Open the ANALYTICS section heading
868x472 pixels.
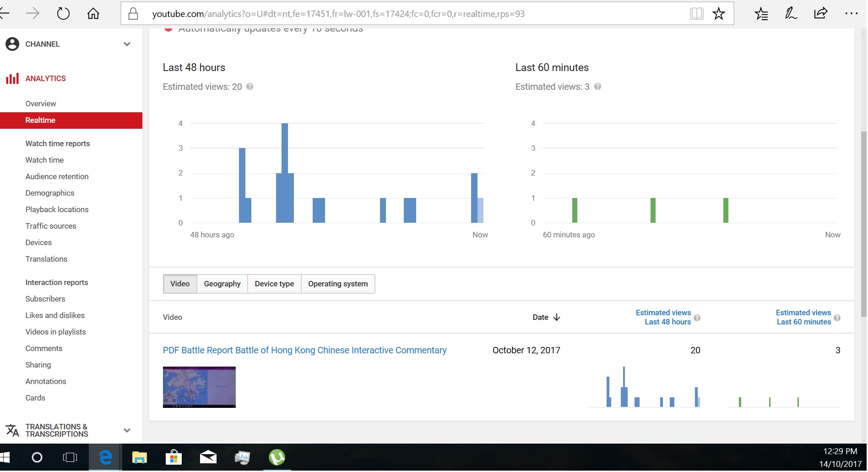(x=45, y=78)
